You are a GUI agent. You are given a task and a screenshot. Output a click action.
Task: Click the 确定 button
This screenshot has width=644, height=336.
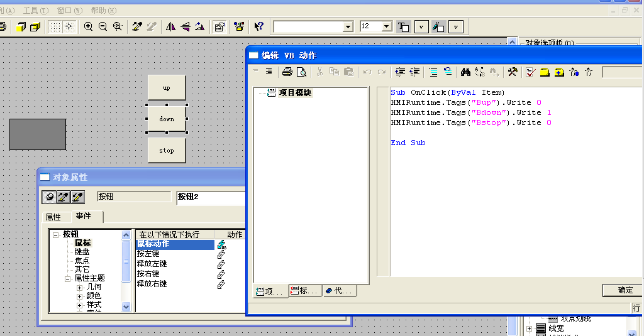[x=625, y=290]
